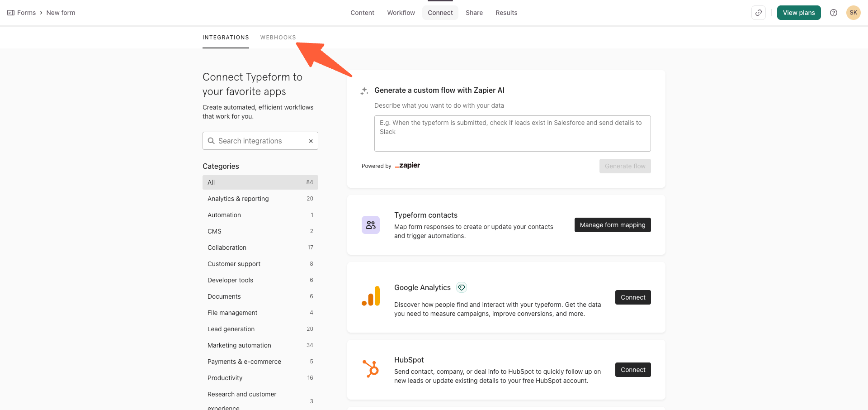Click the New form title
The height and width of the screenshot is (410, 868).
(61, 13)
